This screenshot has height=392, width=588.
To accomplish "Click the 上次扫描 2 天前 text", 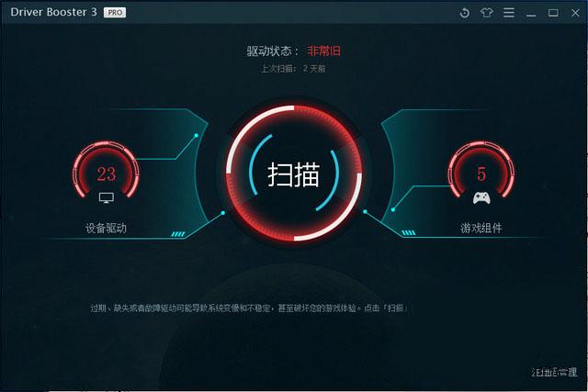I will coord(293,69).
